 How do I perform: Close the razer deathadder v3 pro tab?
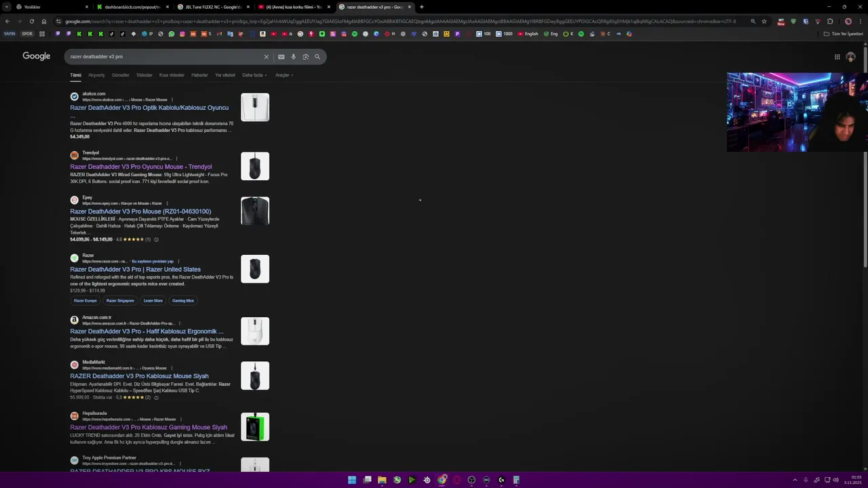click(410, 7)
